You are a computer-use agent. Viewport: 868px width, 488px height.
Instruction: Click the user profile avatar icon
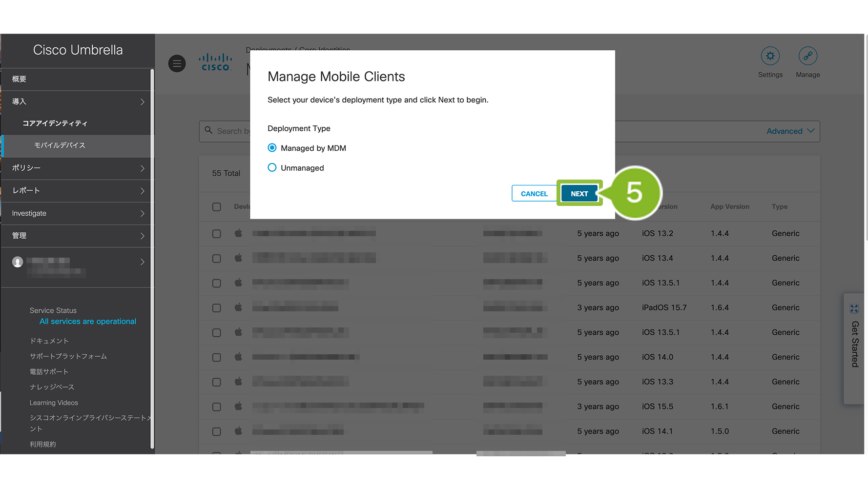18,262
